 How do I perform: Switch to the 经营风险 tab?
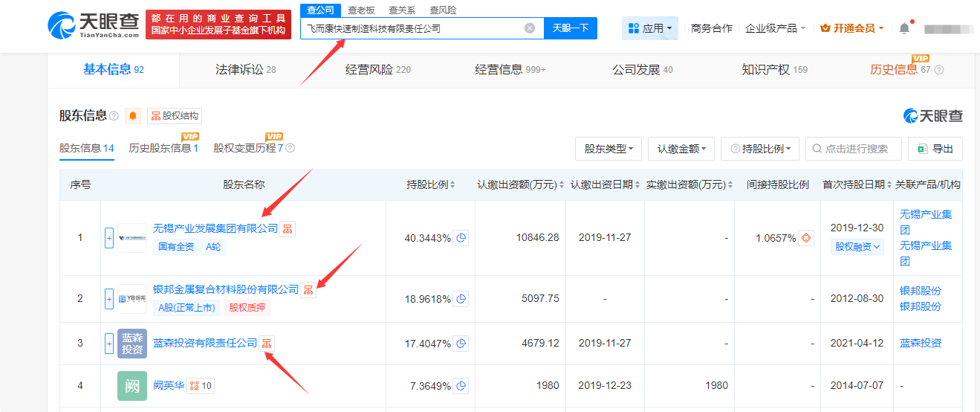tap(378, 70)
